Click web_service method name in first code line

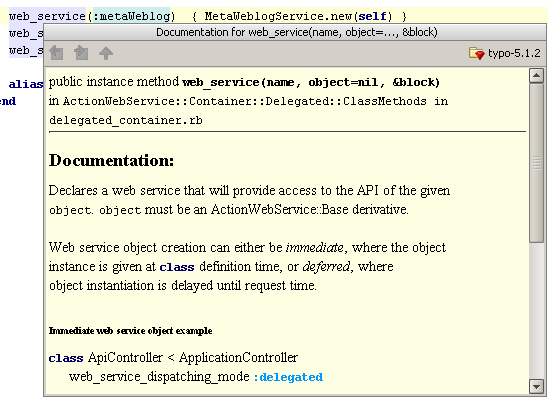click(47, 16)
